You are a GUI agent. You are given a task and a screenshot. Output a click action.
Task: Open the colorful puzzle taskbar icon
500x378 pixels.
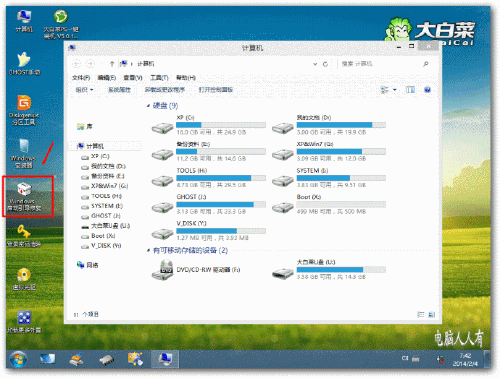tap(135, 359)
